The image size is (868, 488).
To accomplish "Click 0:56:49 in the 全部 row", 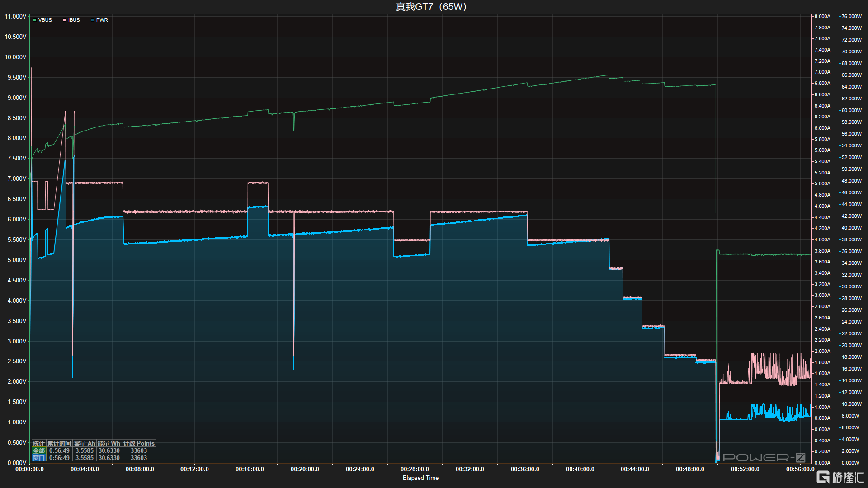I will 59,451.
